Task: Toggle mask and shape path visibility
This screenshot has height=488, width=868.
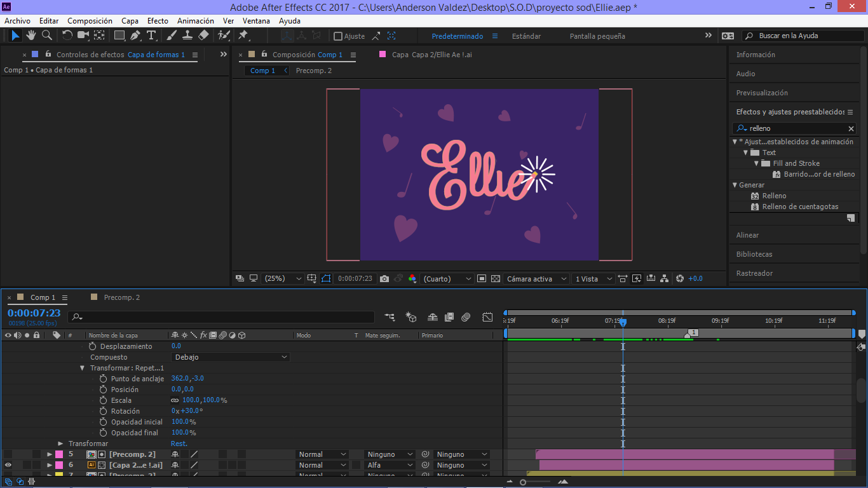Action: tap(326, 278)
